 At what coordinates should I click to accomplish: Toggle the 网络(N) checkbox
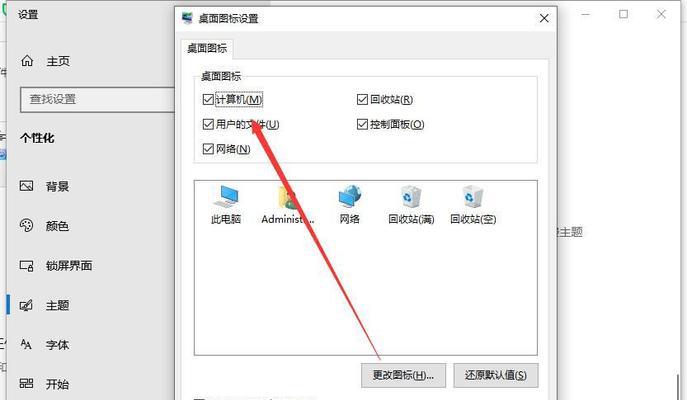[x=208, y=149]
